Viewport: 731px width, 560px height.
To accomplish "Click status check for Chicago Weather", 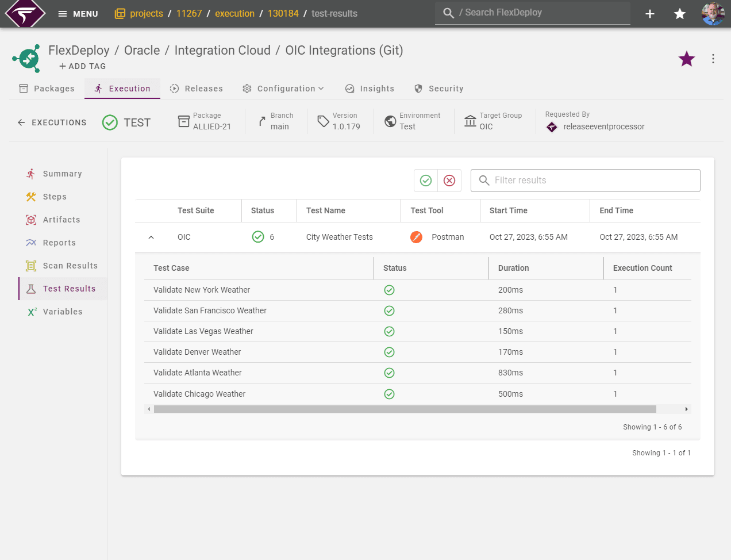I will point(389,394).
